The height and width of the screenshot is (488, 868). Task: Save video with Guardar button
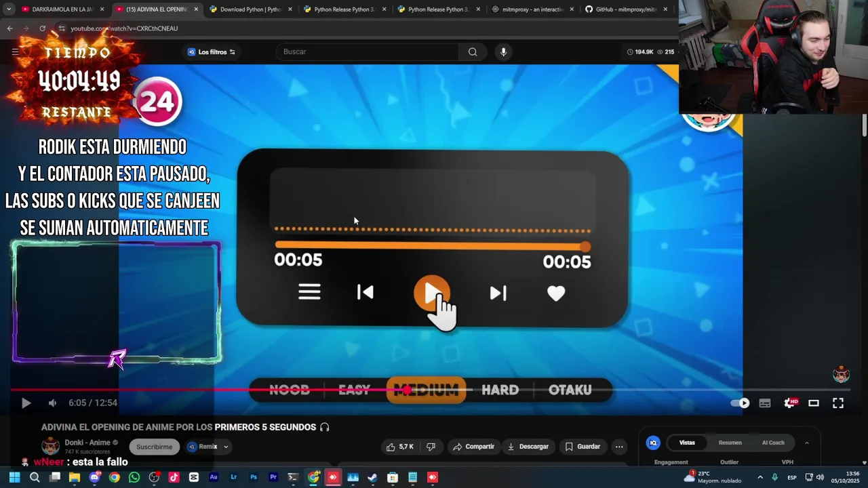pos(583,447)
